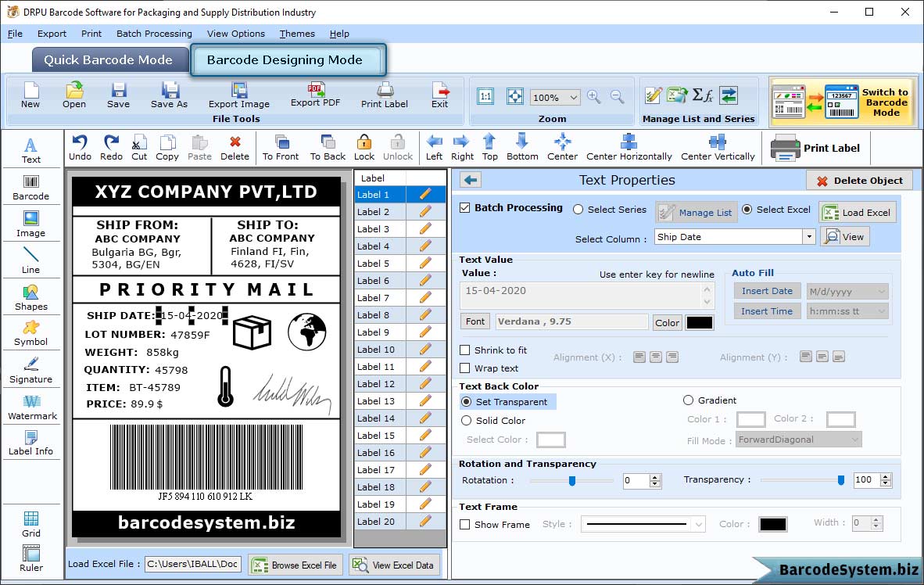The image size is (924, 585).
Task: Enable Shrink to fit checkbox
Action: tap(465, 350)
